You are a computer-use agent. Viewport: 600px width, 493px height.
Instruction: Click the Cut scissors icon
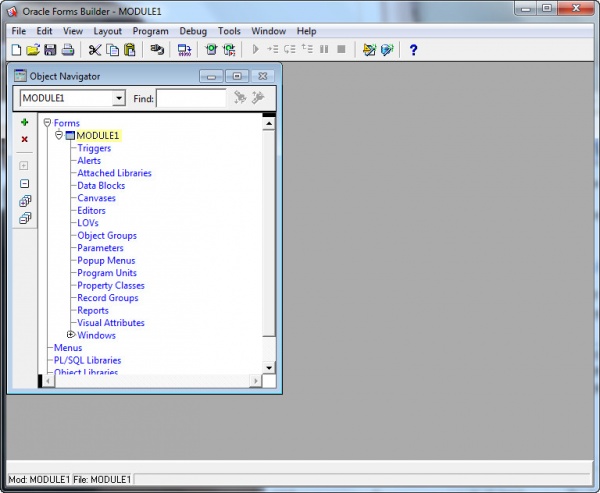pyautogui.click(x=95, y=50)
